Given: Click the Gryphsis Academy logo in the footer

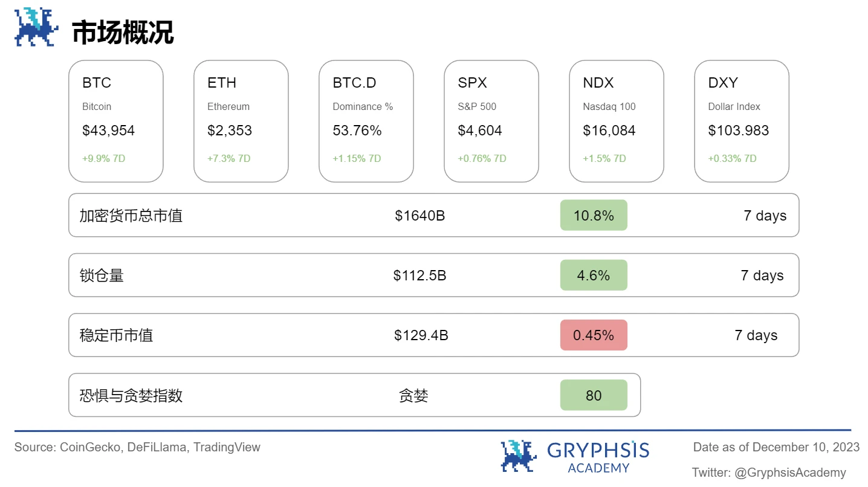Looking at the screenshot, I should 574,457.
